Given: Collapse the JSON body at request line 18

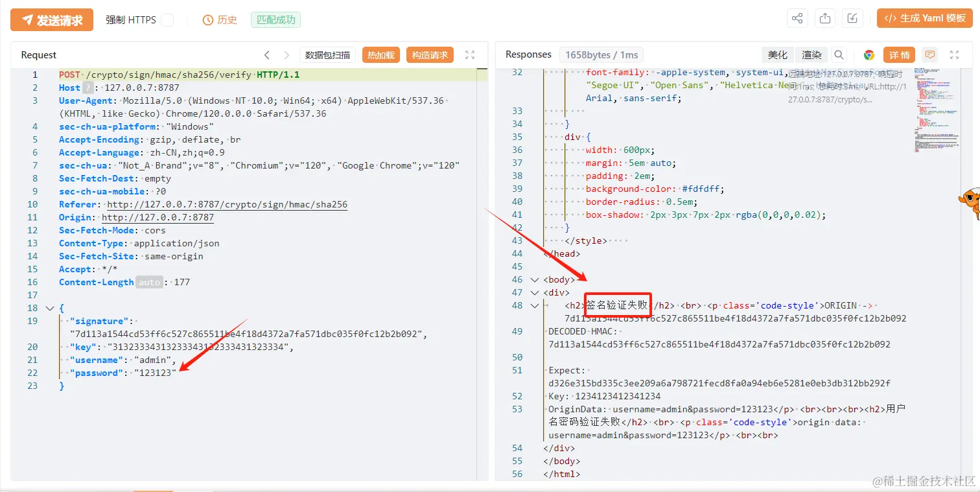Looking at the screenshot, I should 51,308.
